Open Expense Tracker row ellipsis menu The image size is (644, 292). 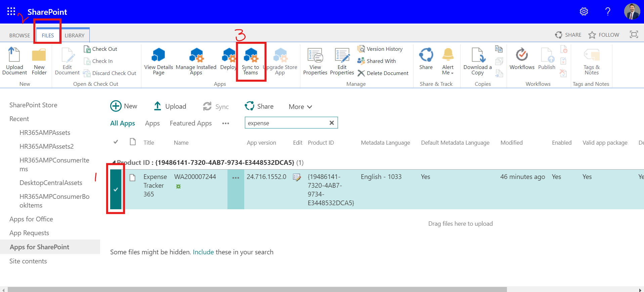[236, 178]
